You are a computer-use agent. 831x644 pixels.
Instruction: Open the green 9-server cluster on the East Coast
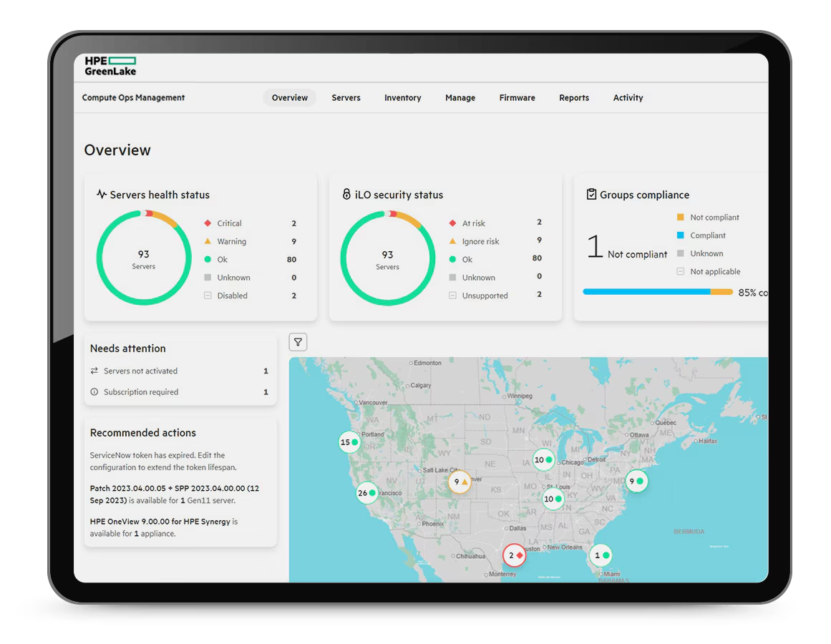[636, 481]
